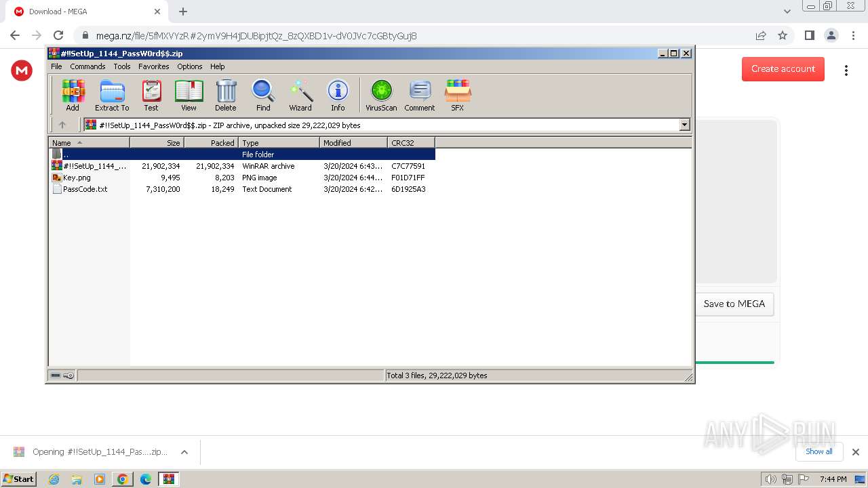The height and width of the screenshot is (488, 868).
Task: Go up one folder level arrow
Action: (x=62, y=125)
